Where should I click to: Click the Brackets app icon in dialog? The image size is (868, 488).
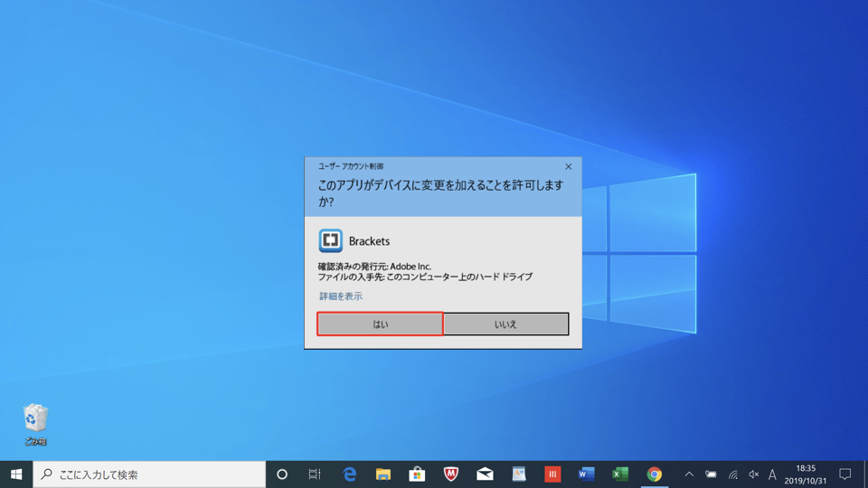tap(331, 240)
